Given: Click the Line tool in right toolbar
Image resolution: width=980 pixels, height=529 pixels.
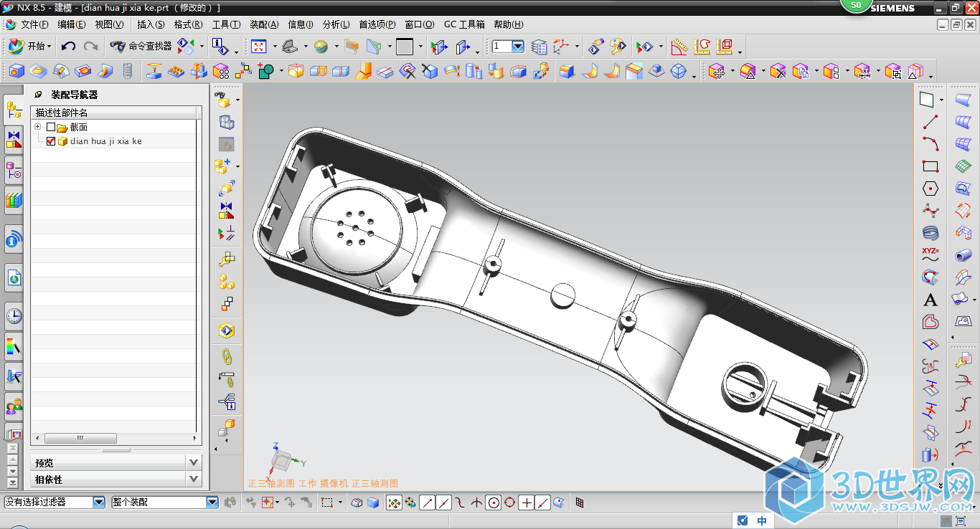Looking at the screenshot, I should coord(930,122).
